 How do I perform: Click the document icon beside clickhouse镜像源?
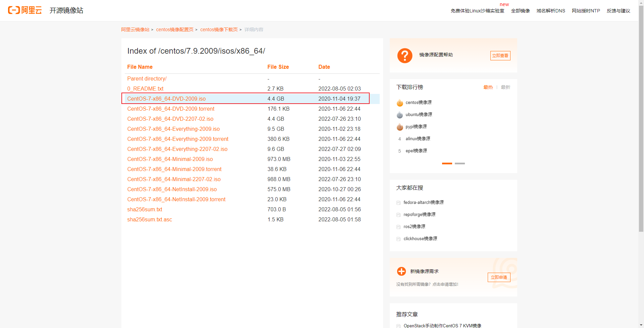[x=398, y=239]
